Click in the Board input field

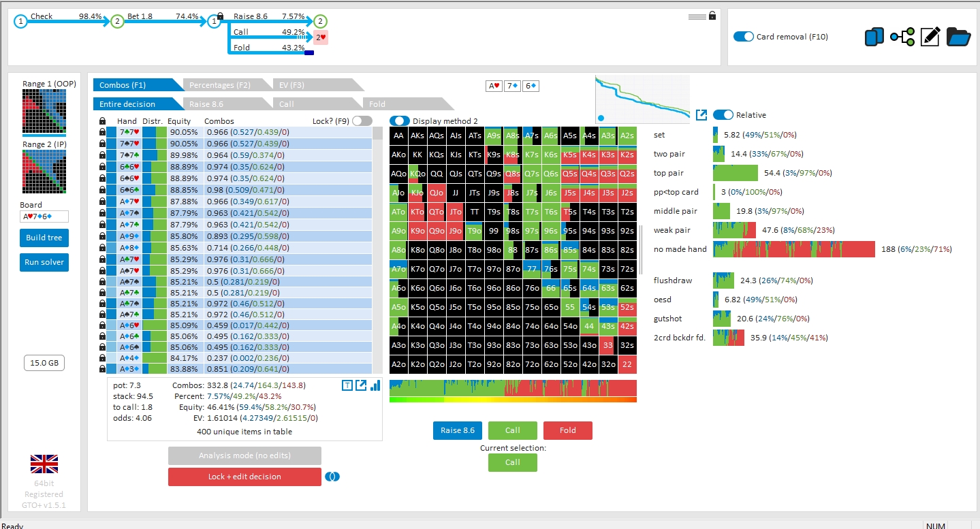[44, 217]
